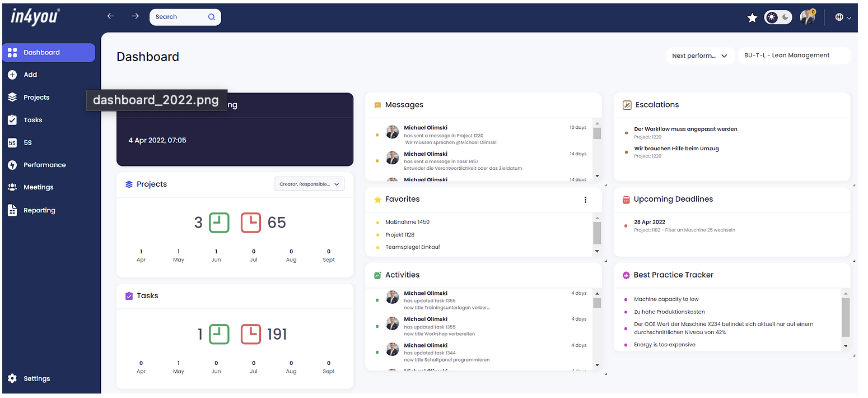
Task: Open the Add menu item in sidebar
Action: 30,75
